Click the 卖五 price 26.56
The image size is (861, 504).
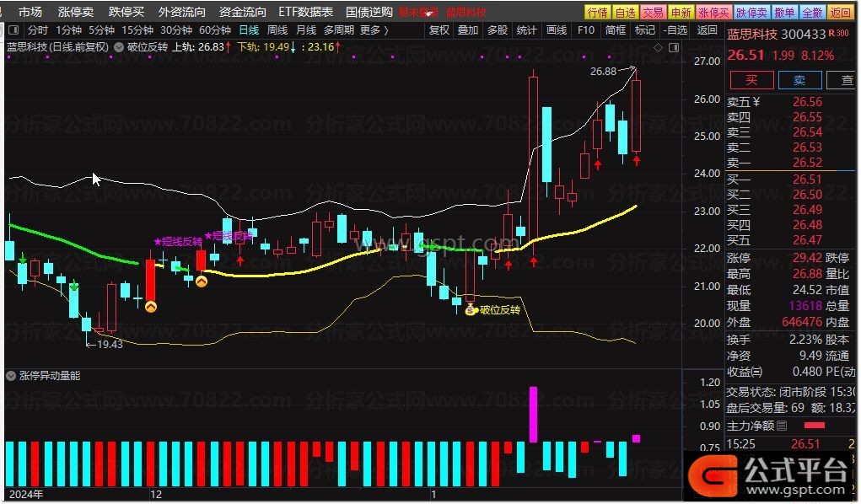pyautogui.click(x=807, y=102)
